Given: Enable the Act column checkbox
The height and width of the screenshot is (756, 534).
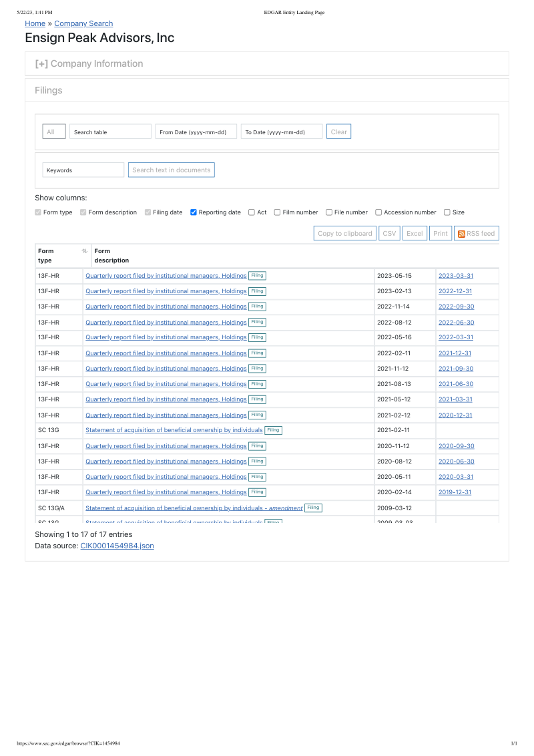Looking at the screenshot, I should 252,212.
